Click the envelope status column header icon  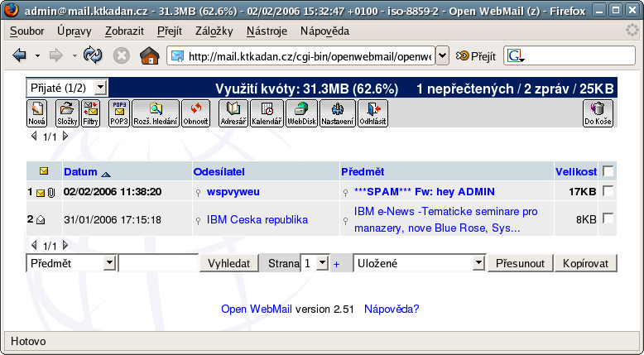(x=44, y=171)
